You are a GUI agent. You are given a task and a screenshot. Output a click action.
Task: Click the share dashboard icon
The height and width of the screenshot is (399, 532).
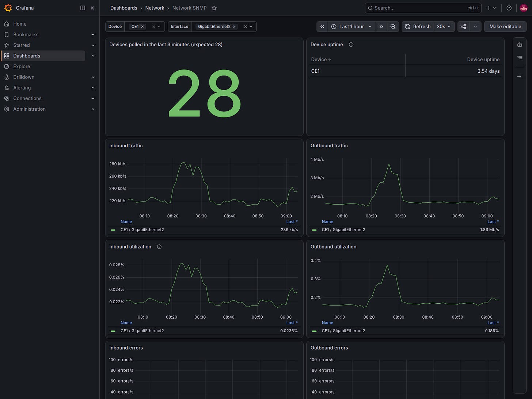(x=463, y=26)
